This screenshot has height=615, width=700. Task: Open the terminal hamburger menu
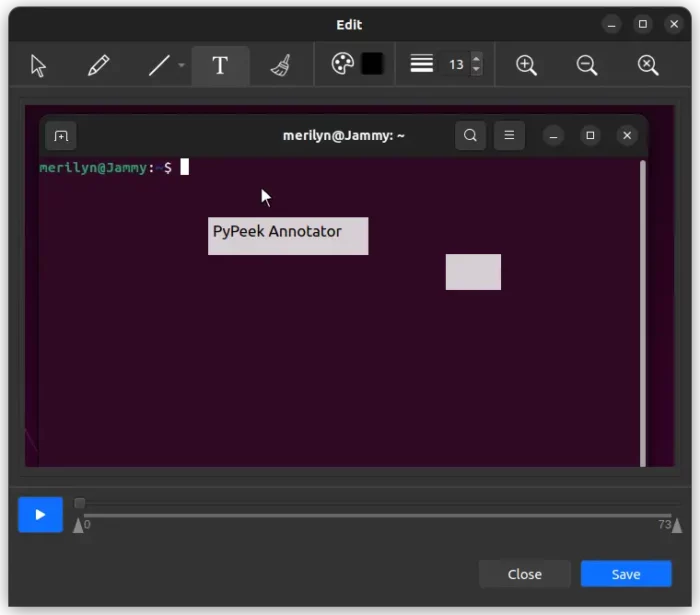coord(509,135)
